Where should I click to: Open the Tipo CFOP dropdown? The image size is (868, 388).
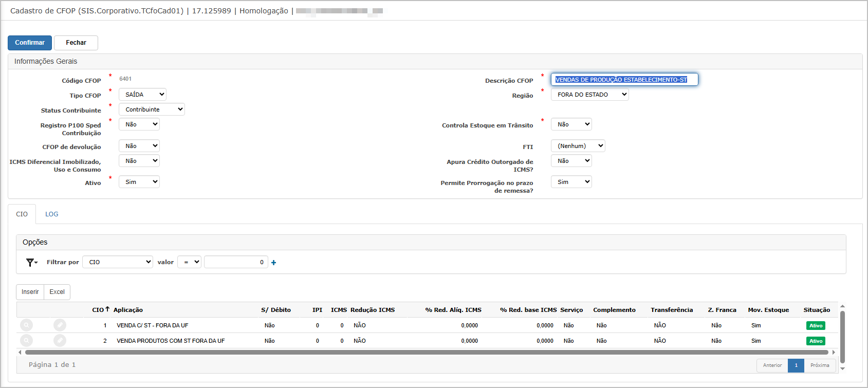coord(142,95)
